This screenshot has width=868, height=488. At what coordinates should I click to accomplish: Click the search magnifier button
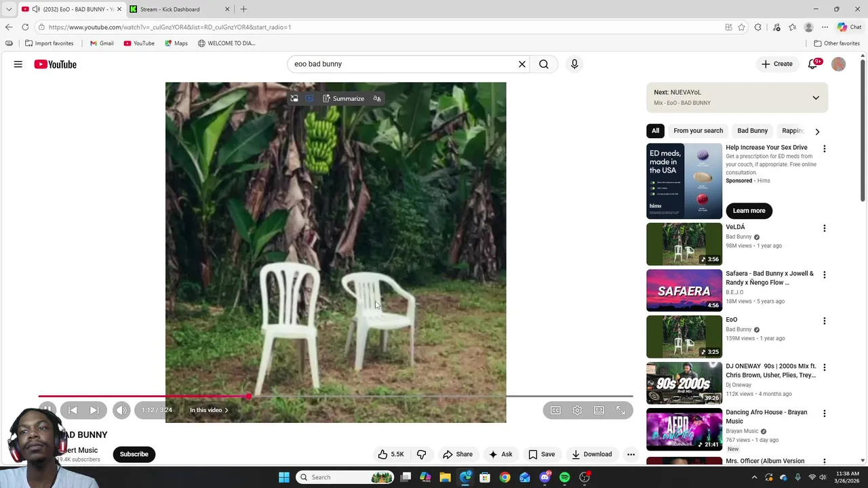544,64
